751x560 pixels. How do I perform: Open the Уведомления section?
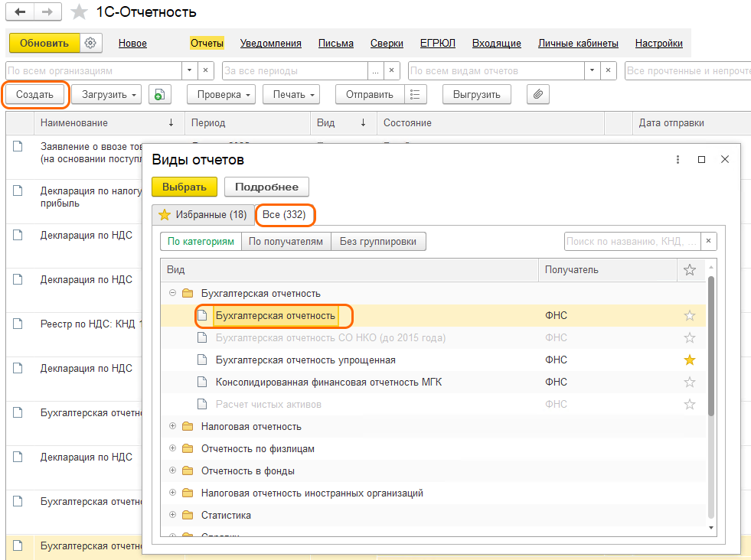(x=270, y=44)
